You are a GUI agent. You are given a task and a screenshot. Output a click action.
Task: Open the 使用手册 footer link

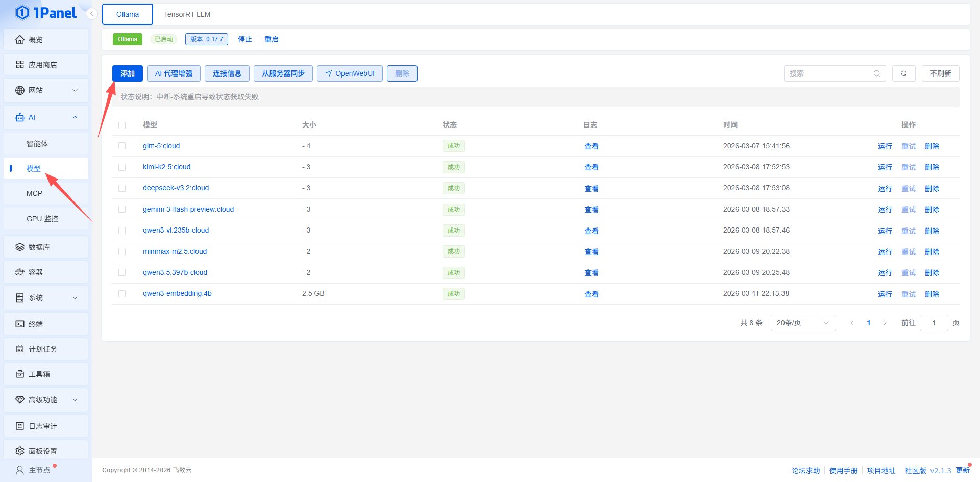(844, 471)
